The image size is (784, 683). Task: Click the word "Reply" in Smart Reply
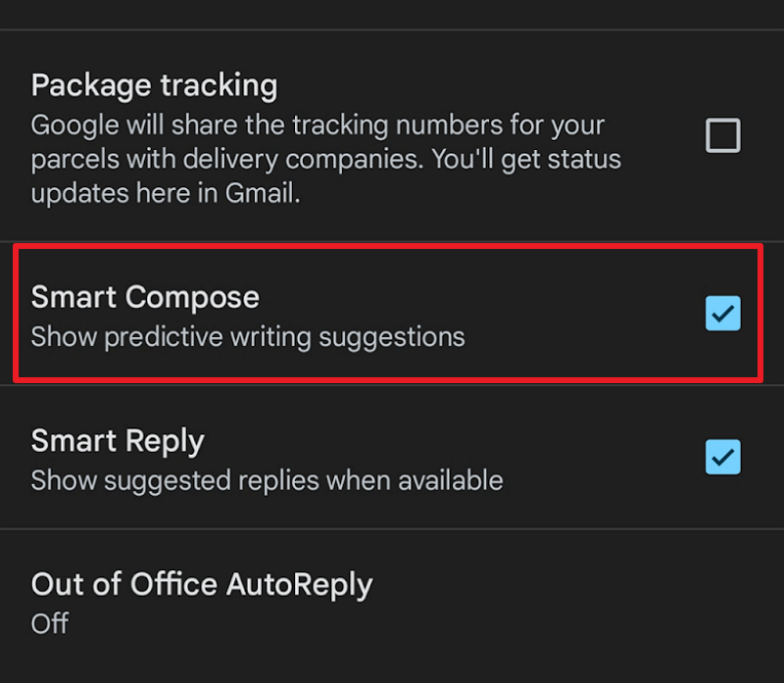tap(164, 441)
